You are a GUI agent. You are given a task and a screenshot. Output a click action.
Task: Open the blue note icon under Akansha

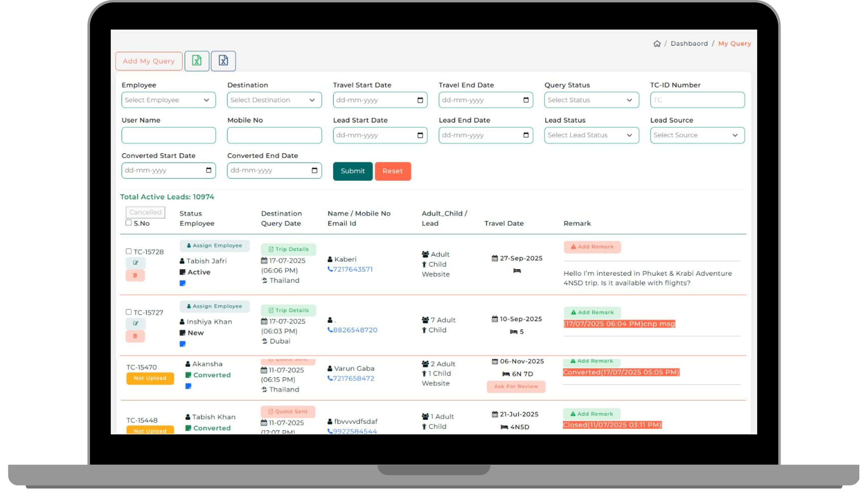pyautogui.click(x=188, y=386)
